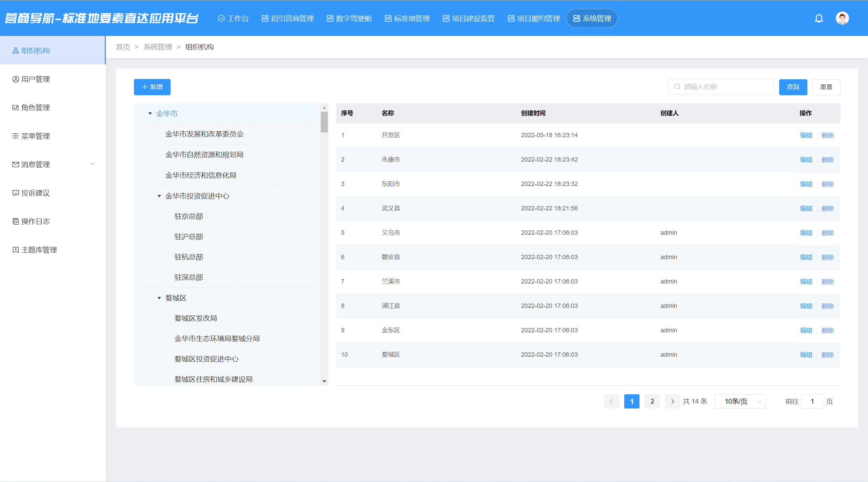Select 金华市生态环境局婺城分局 in the tree
Viewport: 868px width, 482px height.
pos(217,339)
